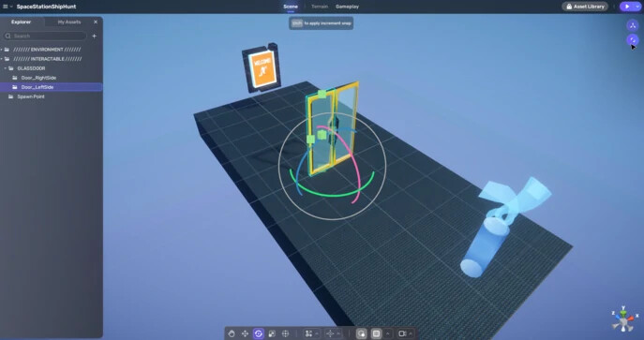Toggle the collision snap button in toolbar
The width and height of the screenshot is (644, 340).
(361, 333)
